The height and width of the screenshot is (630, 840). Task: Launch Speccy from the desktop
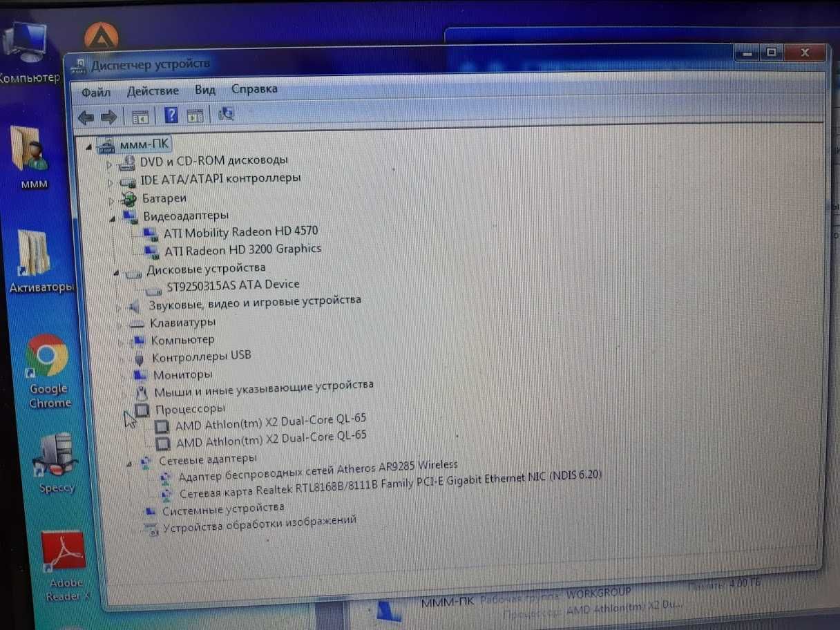[x=56, y=463]
